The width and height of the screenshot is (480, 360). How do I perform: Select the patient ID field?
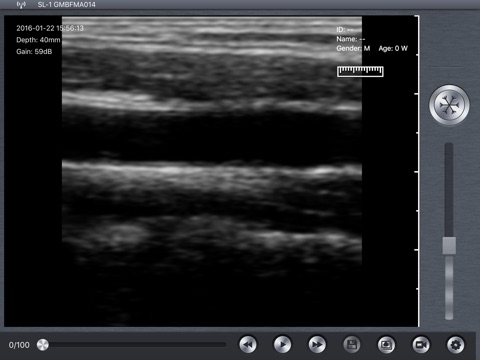(345, 30)
